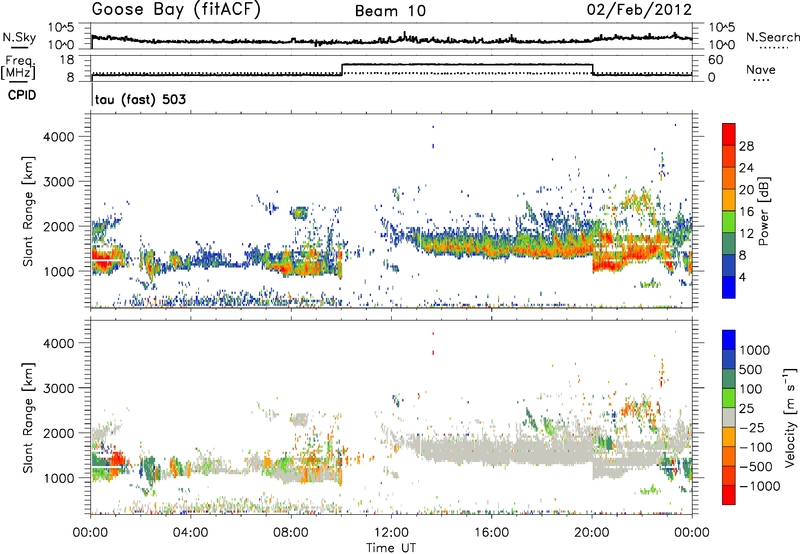
Task: Click the gray segment of the Velocity color bar
Action: [x=729, y=418]
